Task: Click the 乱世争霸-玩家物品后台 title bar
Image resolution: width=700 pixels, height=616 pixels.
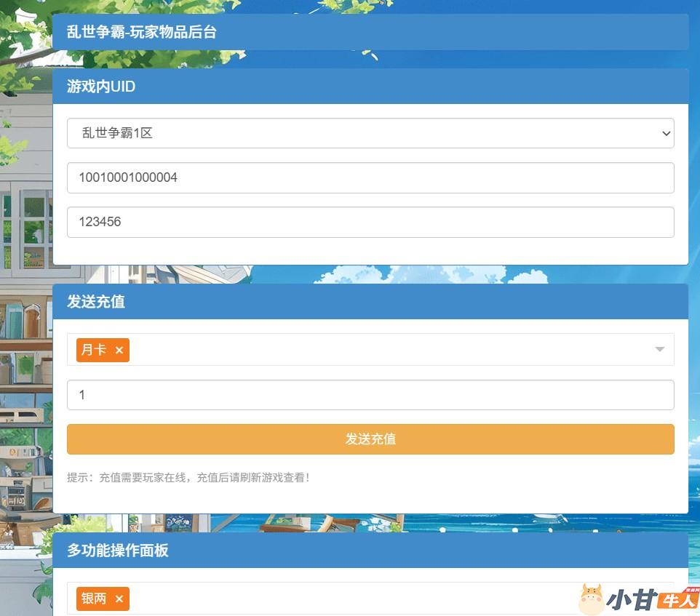Action: [x=370, y=32]
